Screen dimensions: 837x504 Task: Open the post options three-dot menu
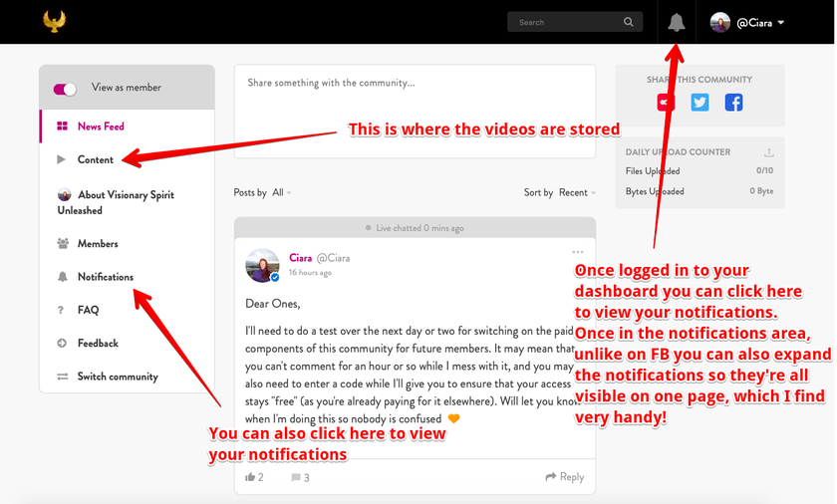pos(578,252)
